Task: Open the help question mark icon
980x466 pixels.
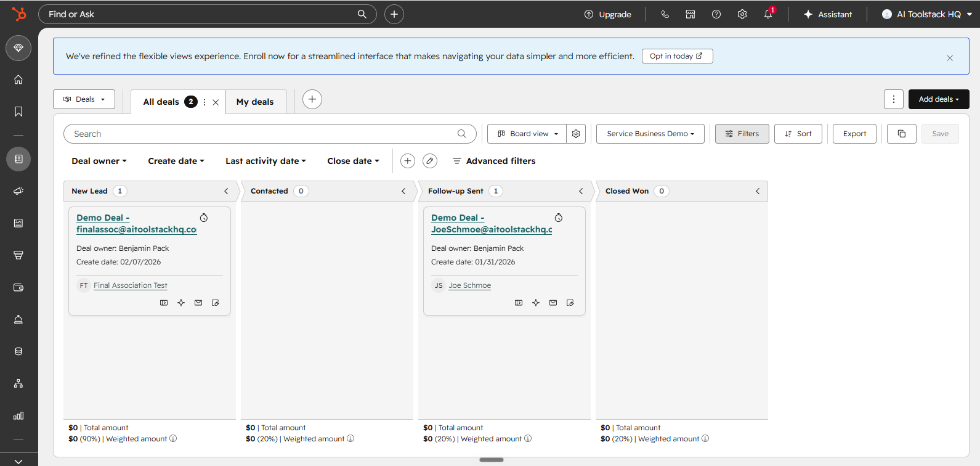Action: 716,14
